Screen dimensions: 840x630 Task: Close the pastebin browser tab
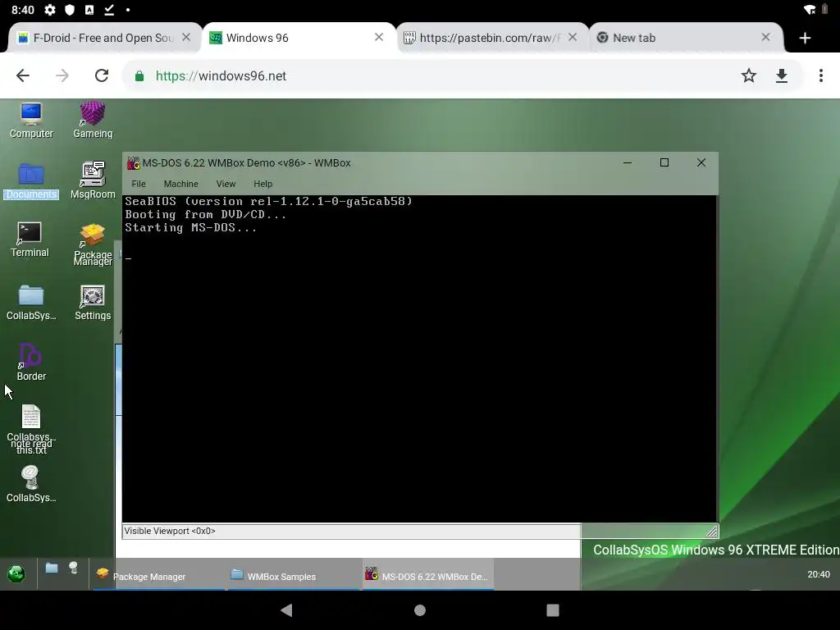click(573, 37)
